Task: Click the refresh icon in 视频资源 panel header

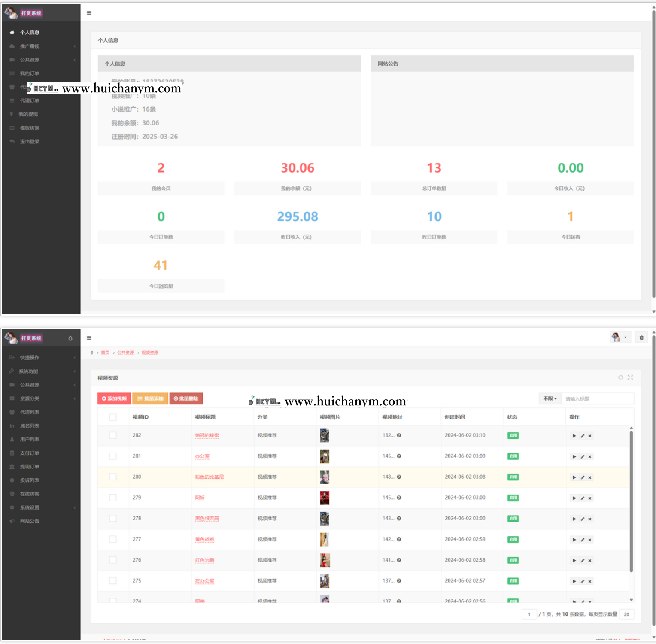Action: [620, 377]
